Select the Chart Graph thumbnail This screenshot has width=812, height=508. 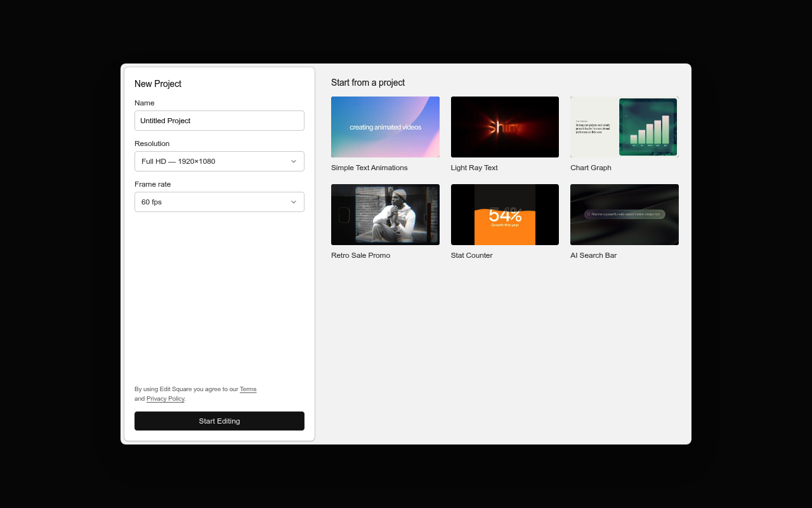click(x=624, y=127)
